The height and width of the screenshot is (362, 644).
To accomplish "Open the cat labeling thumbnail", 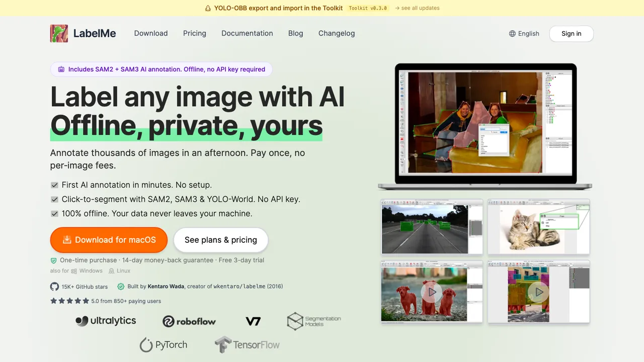I will click(539, 227).
